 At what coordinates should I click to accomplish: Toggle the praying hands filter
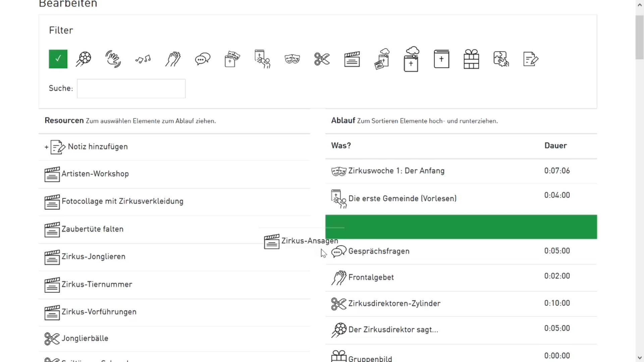click(173, 59)
